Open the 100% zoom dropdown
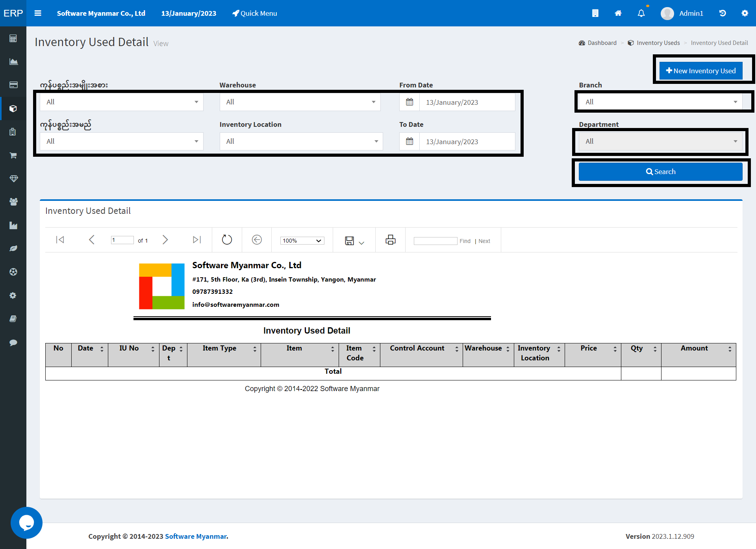This screenshot has height=549, width=756. 302,240
